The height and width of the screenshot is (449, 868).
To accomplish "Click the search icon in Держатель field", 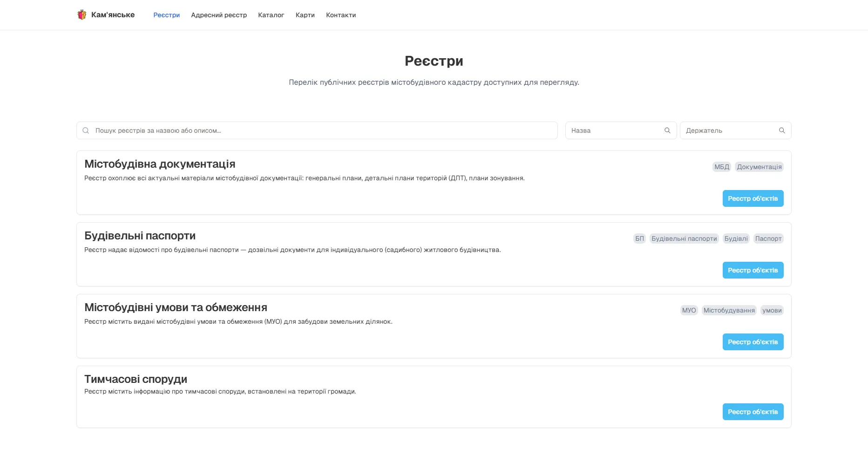I will coord(782,130).
